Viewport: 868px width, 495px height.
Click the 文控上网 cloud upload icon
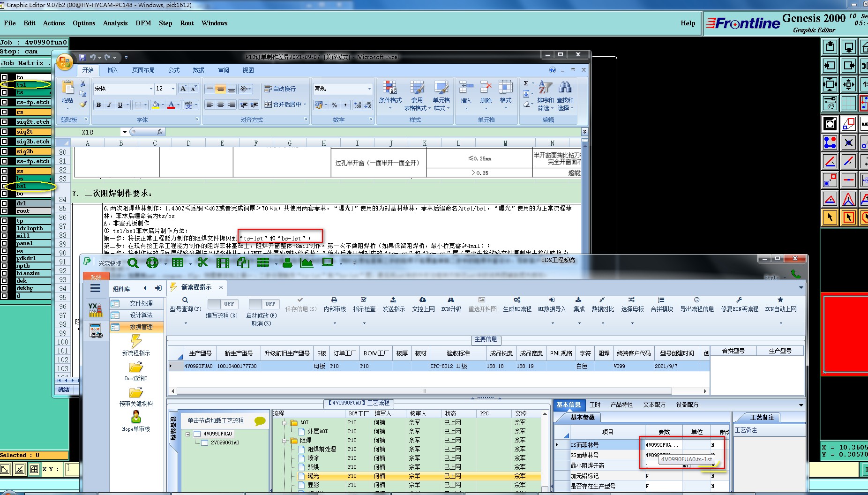point(423,300)
